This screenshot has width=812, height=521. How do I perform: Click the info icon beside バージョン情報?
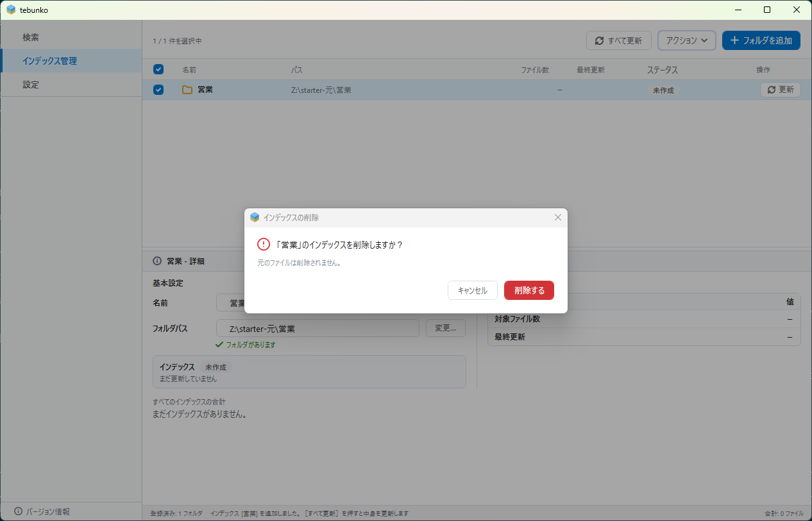(x=18, y=511)
